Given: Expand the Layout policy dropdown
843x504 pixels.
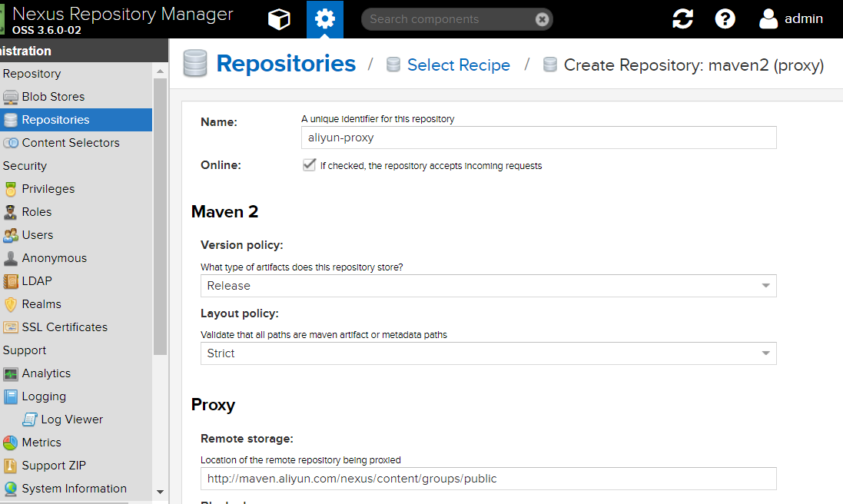Looking at the screenshot, I should (765, 353).
